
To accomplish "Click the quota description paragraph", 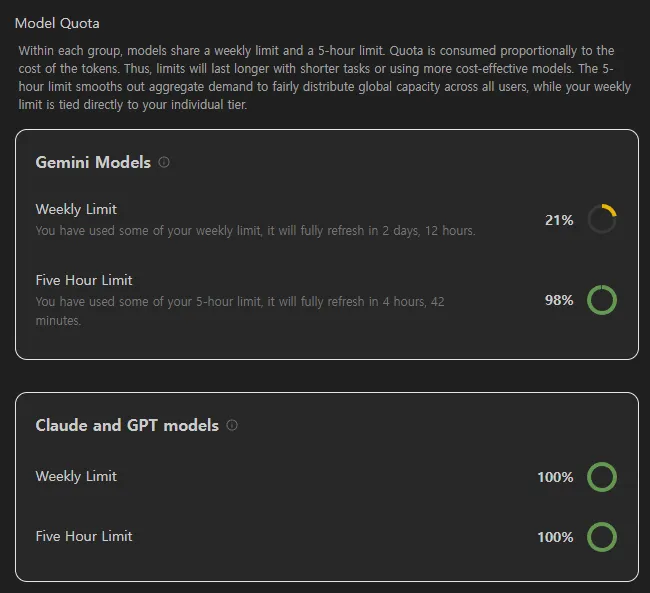I will point(324,78).
